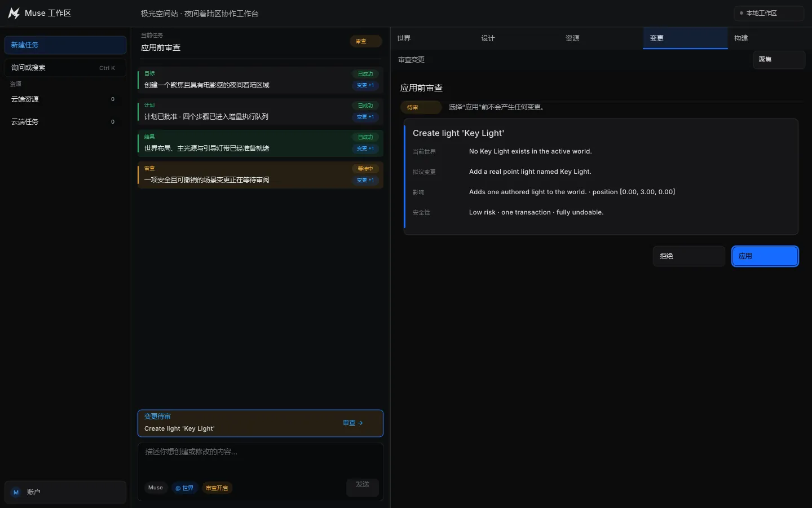Click the 审查变更 label under the tabs
The height and width of the screenshot is (508, 812).
point(412,60)
